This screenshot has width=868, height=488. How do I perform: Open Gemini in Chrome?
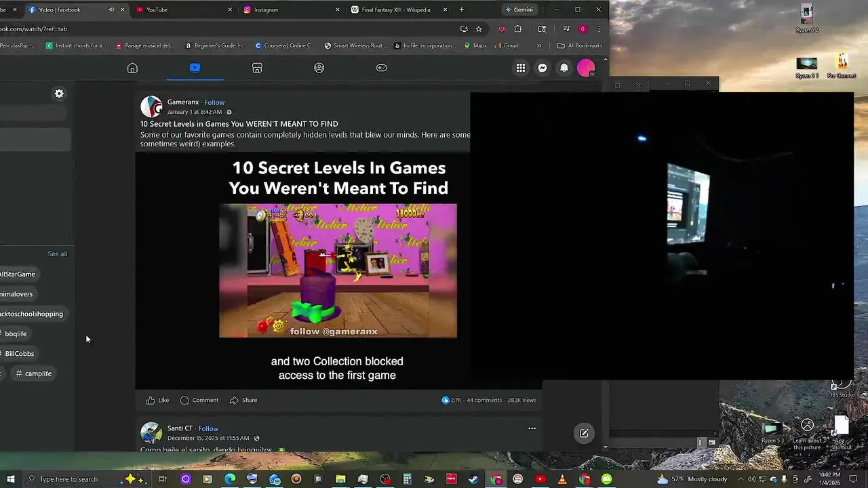click(x=519, y=9)
